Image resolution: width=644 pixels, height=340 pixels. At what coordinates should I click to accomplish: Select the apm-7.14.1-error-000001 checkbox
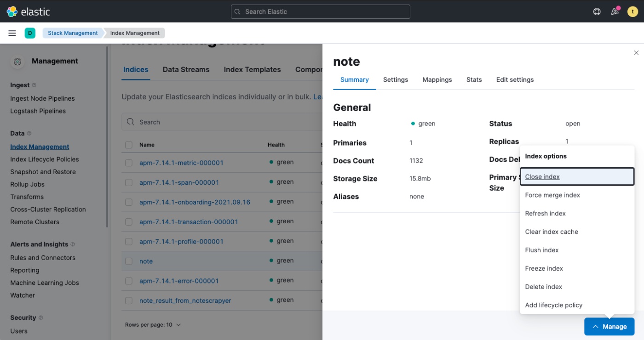[x=129, y=281]
